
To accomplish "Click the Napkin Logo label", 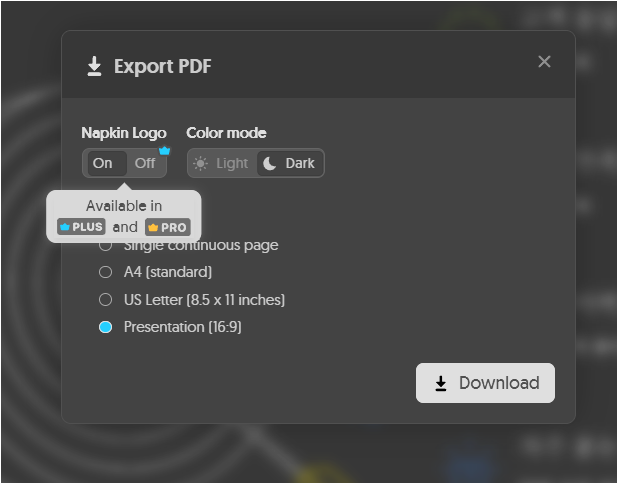I will [x=124, y=133].
